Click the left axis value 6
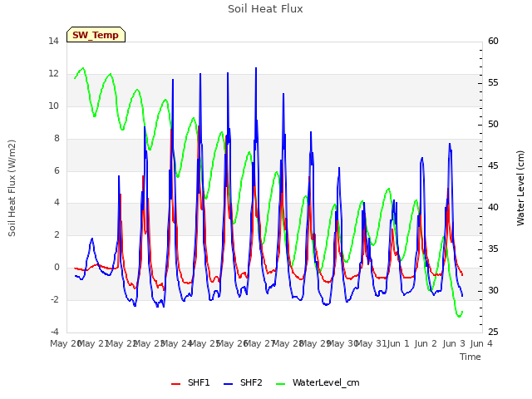532x399 pixels. coord(57,170)
